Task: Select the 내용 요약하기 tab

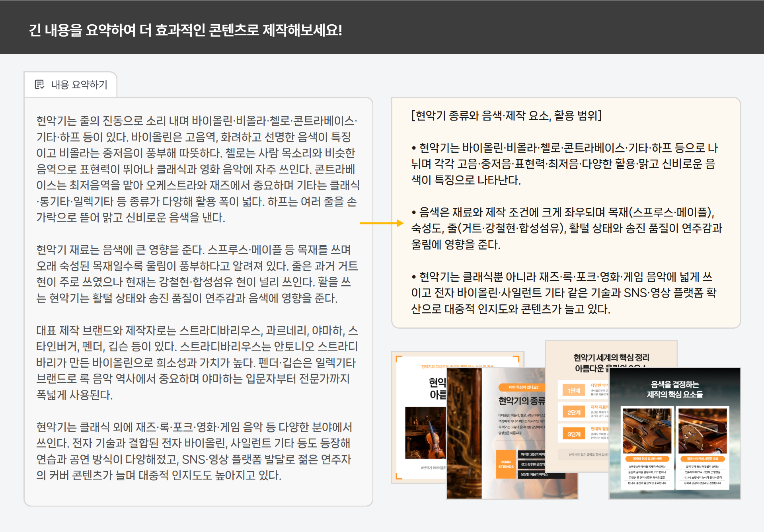Action: point(71,84)
